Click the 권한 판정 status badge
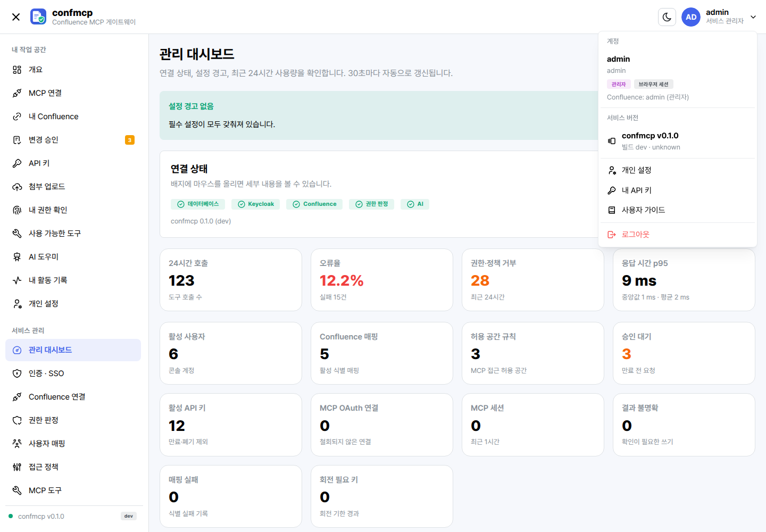Image resolution: width=766 pixels, height=532 pixels. (371, 204)
